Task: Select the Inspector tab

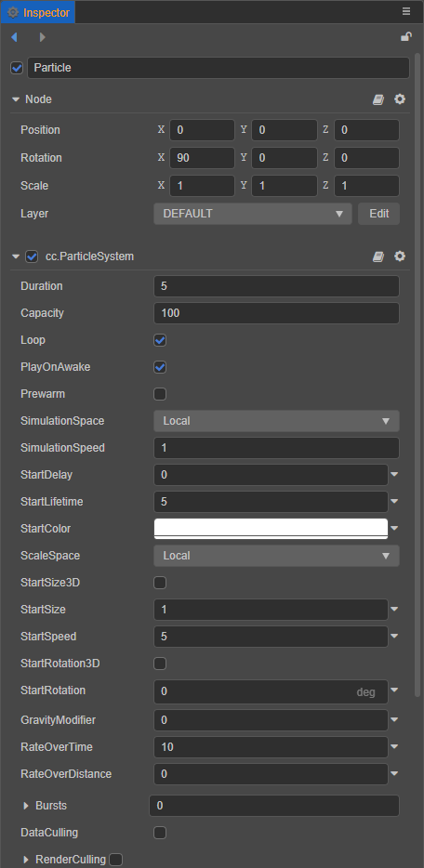Action: 38,12
